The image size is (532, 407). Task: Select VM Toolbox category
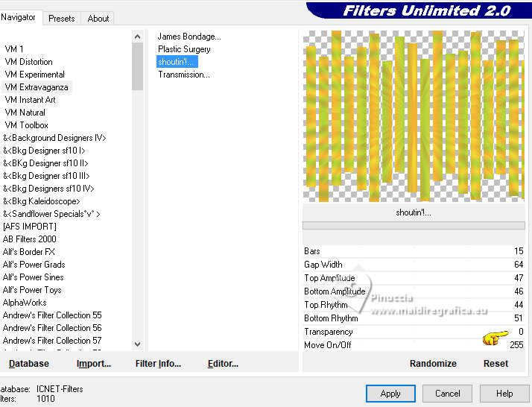(x=27, y=125)
